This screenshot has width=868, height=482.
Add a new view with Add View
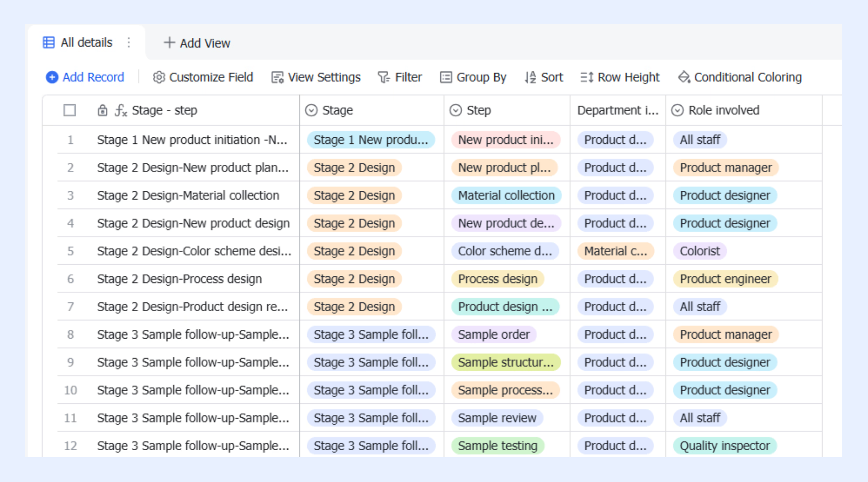tap(197, 43)
